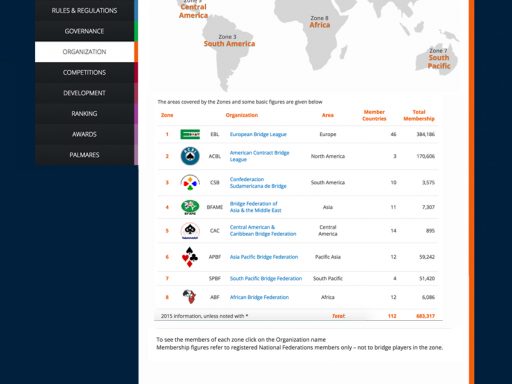Open South Pacific Bridge Federation link

coord(266,278)
